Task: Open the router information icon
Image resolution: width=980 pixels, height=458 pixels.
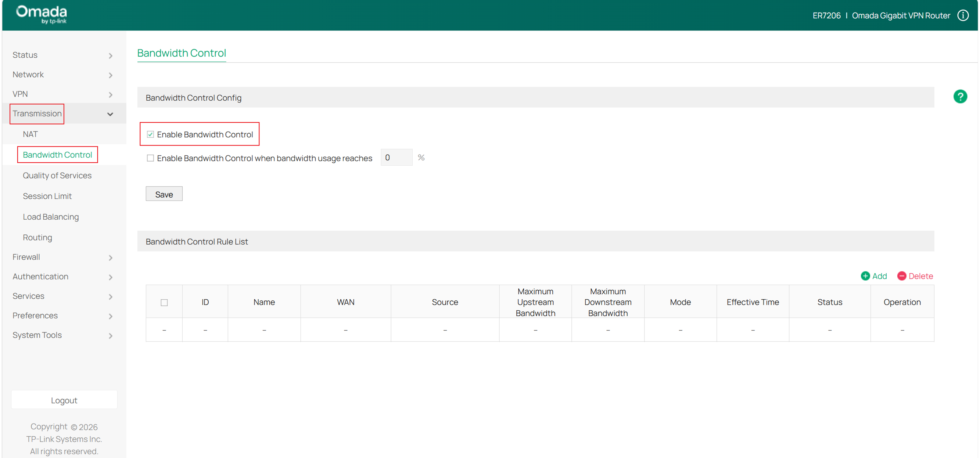Action: click(x=963, y=15)
